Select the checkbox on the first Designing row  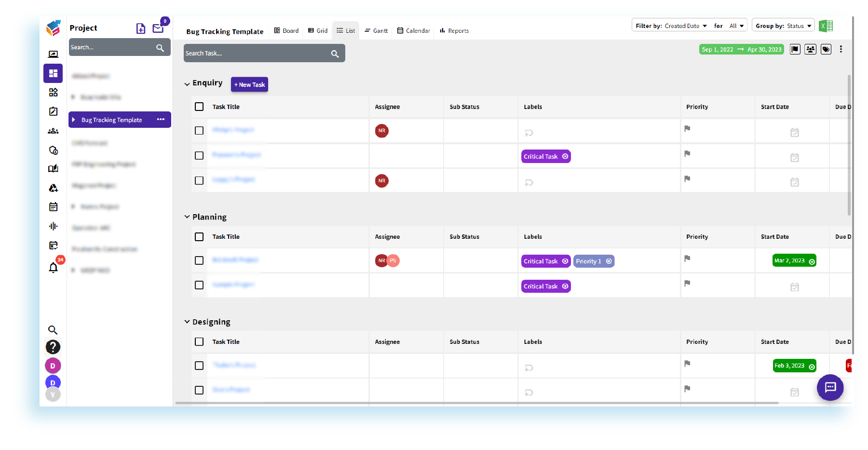point(199,366)
